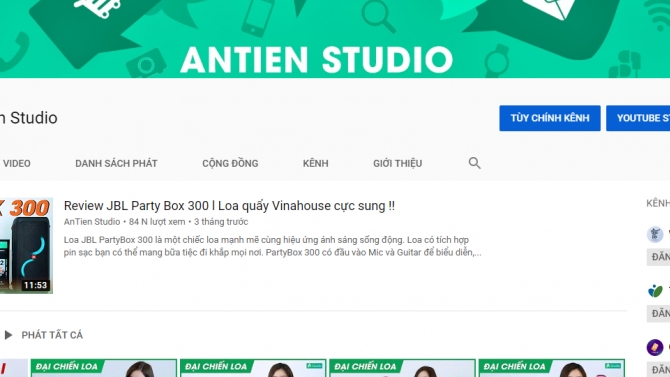Click the channel search magnifier icon

474,163
